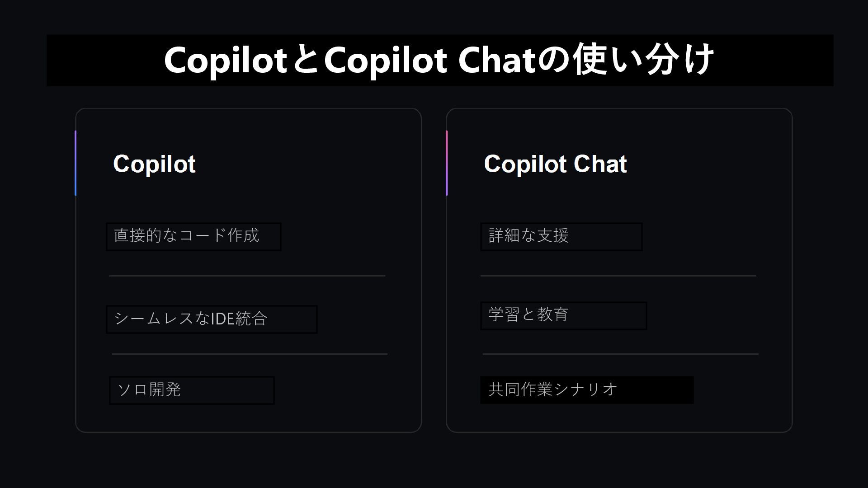Screen dimensions: 868x488
Task: Select the 'シームレスなIDE統合' text box
Action: (211, 319)
